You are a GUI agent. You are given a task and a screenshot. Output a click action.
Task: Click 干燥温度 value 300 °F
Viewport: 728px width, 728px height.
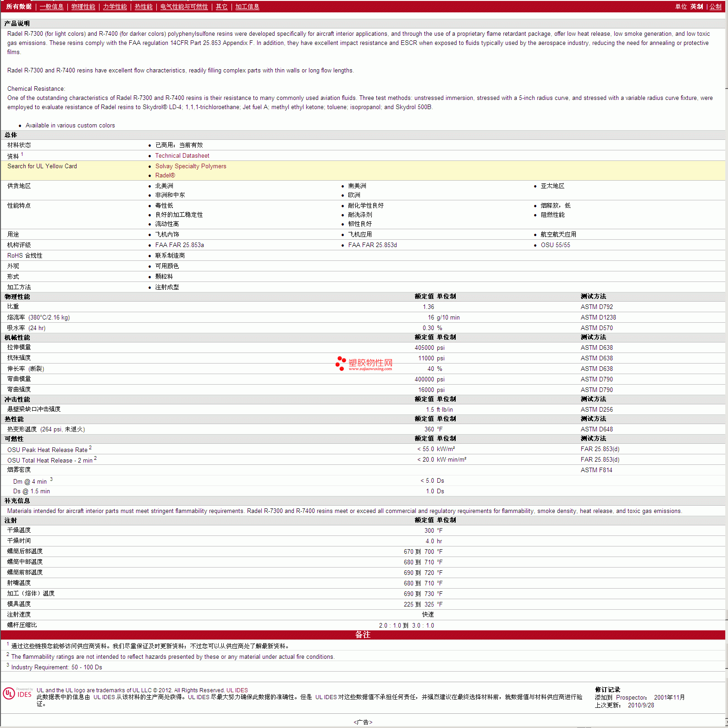[x=433, y=531]
